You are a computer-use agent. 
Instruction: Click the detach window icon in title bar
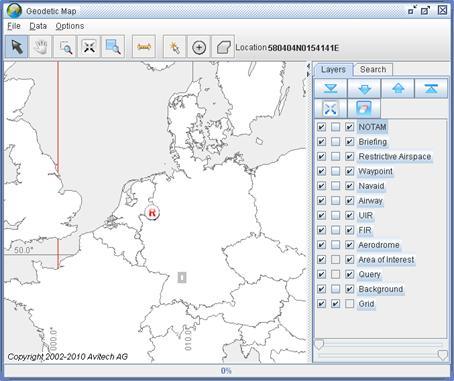pos(413,10)
